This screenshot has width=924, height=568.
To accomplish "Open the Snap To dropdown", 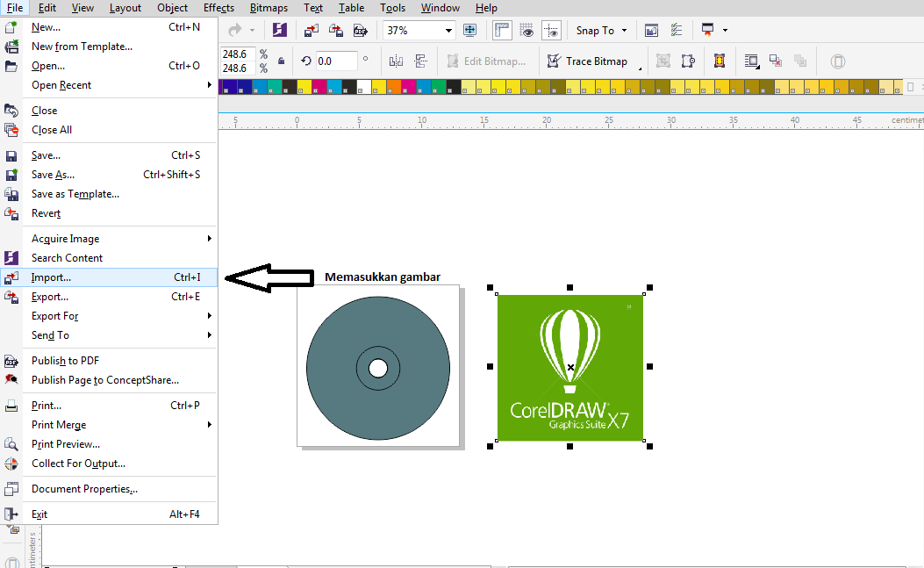I will tap(601, 29).
